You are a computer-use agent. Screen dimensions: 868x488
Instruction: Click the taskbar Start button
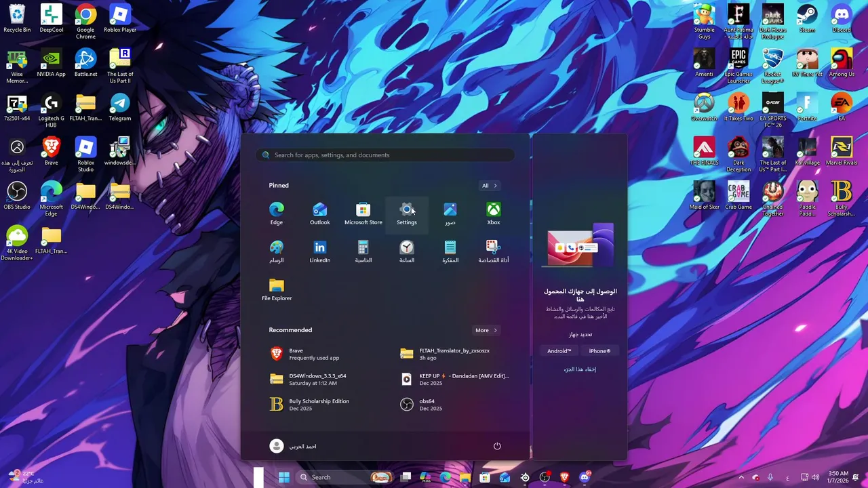pos(284,477)
